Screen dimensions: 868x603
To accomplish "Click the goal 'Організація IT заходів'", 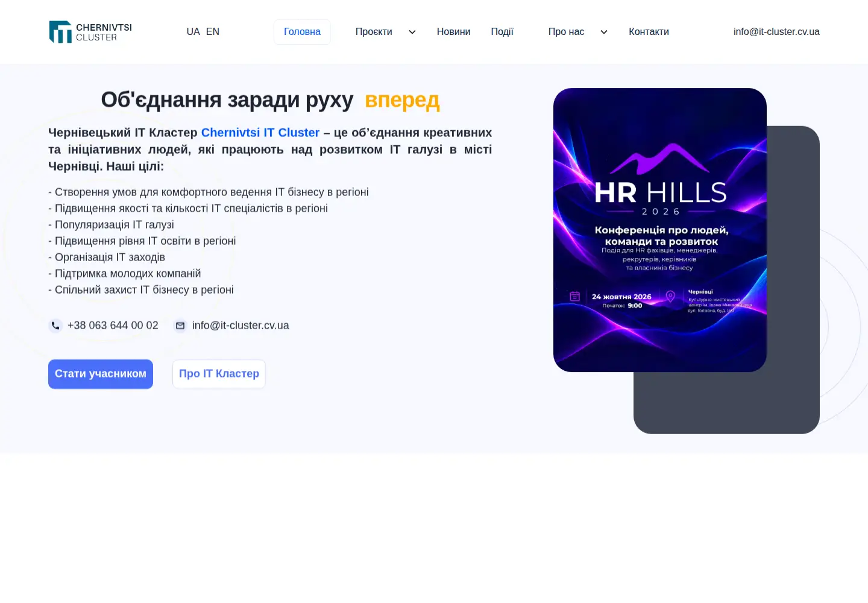I will coord(107,257).
